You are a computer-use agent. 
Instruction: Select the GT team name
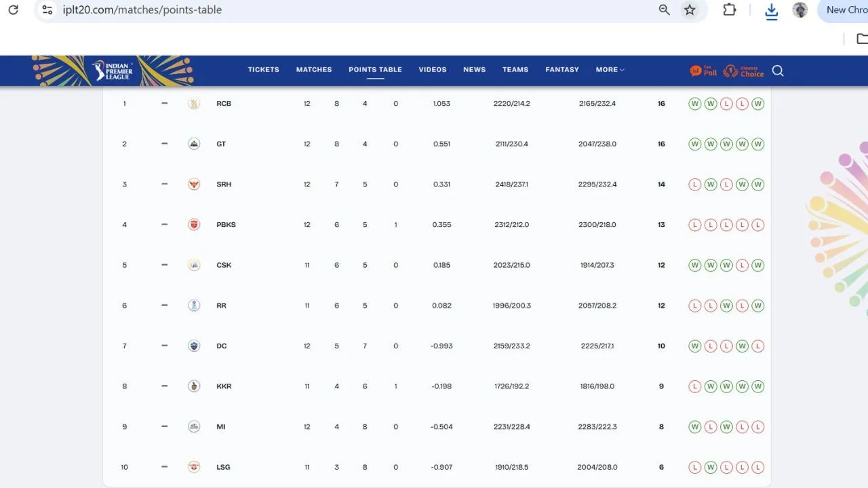221,144
